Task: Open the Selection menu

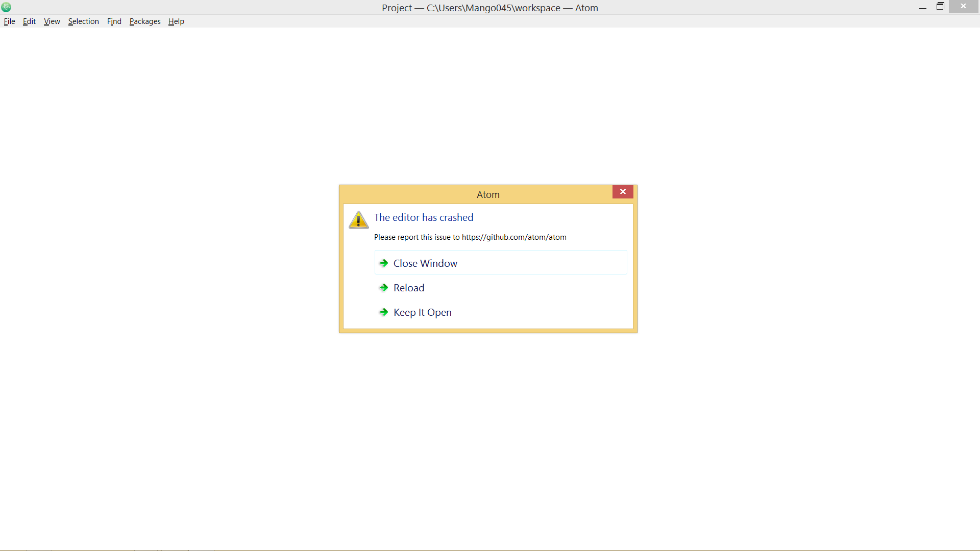Action: point(83,21)
